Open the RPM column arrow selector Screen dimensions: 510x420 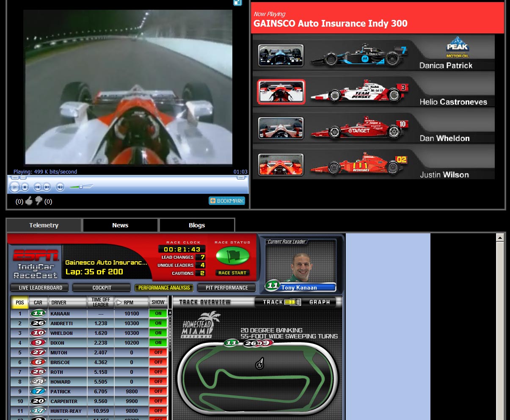pyautogui.click(x=119, y=303)
